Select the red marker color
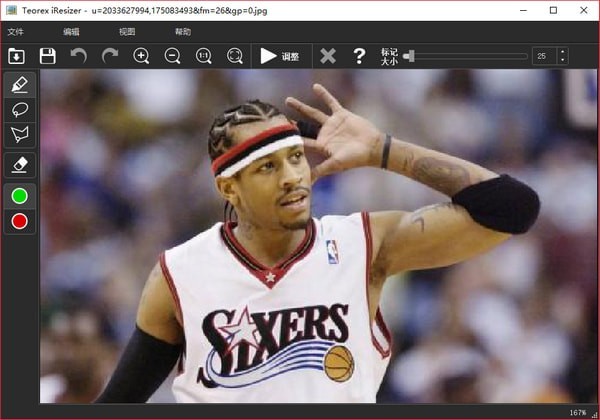The image size is (600, 420). tap(20, 220)
